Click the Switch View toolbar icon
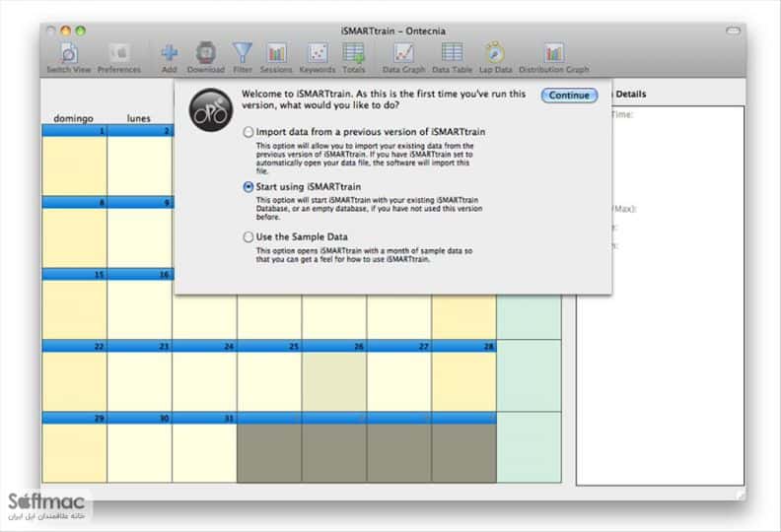 [69, 53]
